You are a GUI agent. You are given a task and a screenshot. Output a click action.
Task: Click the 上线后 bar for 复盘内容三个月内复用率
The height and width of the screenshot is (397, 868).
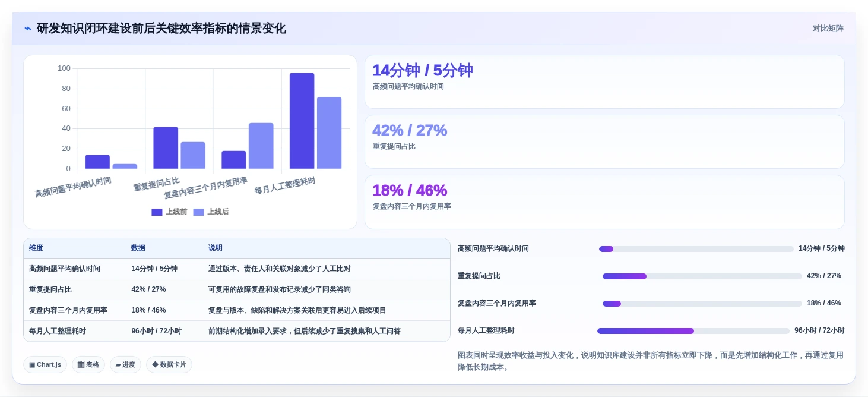pos(261,146)
